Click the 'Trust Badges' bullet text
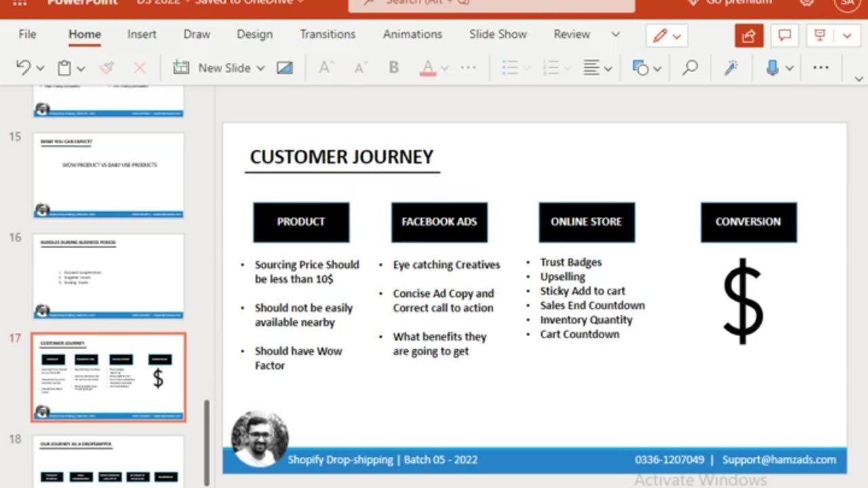This screenshot has height=488, width=868. point(571,262)
